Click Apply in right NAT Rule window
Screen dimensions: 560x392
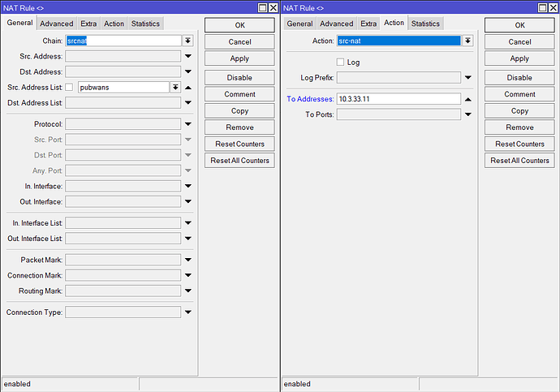pyautogui.click(x=519, y=58)
